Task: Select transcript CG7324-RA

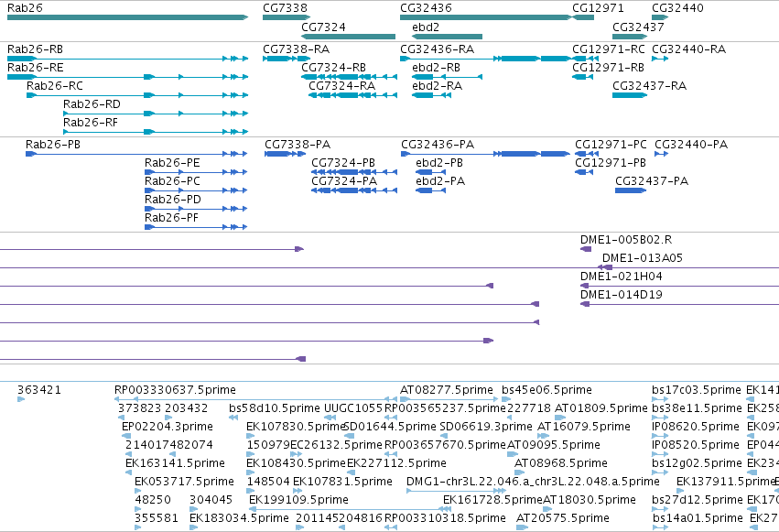Action: pyautogui.click(x=352, y=95)
